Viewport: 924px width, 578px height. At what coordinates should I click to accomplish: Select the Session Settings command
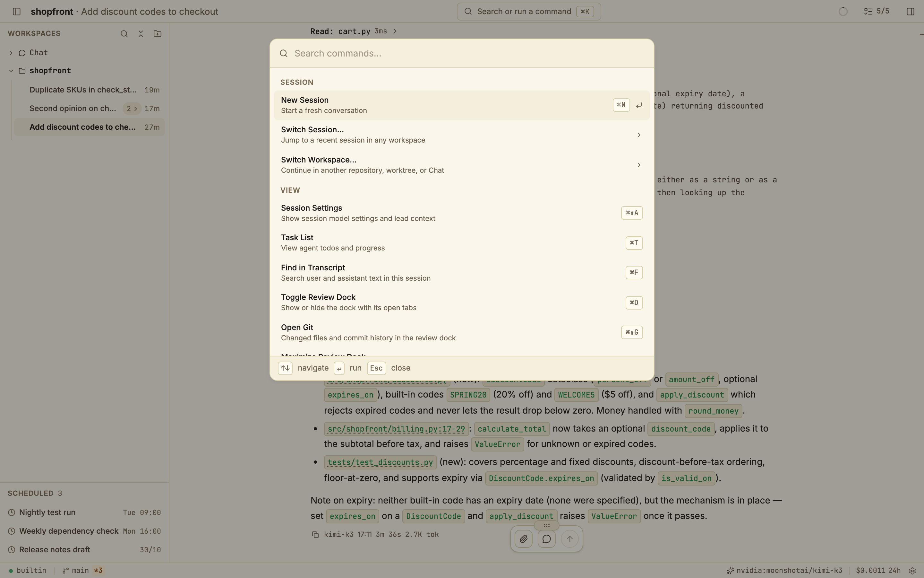(x=462, y=213)
